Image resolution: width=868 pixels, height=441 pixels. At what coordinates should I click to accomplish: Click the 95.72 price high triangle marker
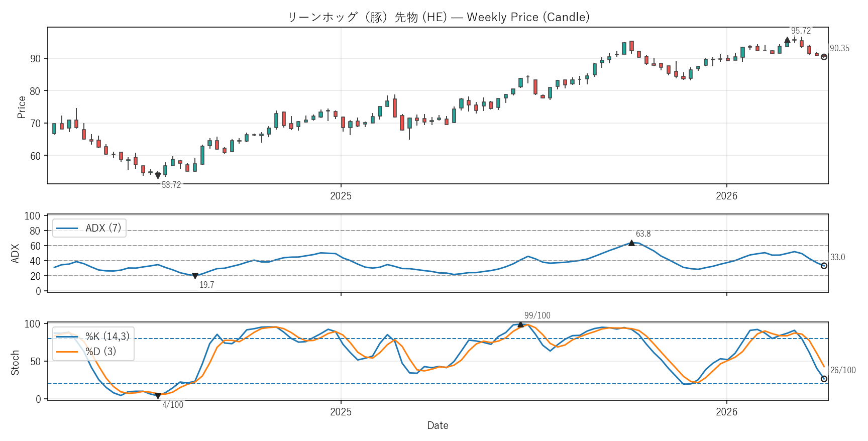787,40
